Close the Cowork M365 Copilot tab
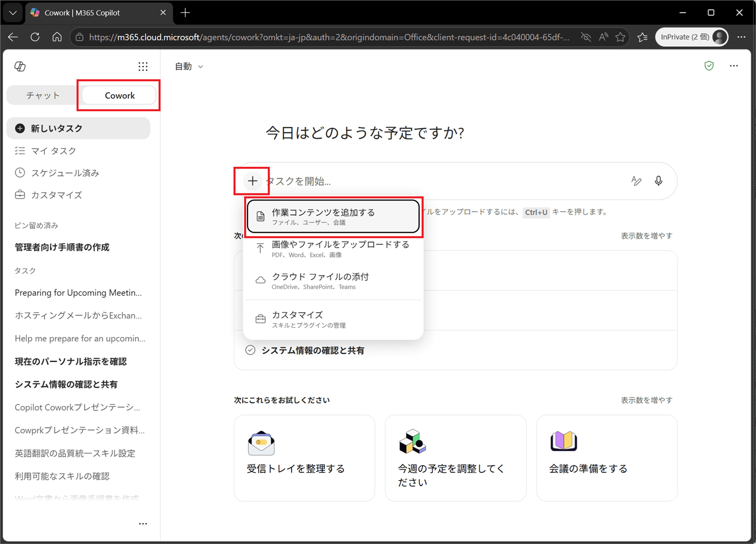The image size is (756, 544). pos(163,13)
